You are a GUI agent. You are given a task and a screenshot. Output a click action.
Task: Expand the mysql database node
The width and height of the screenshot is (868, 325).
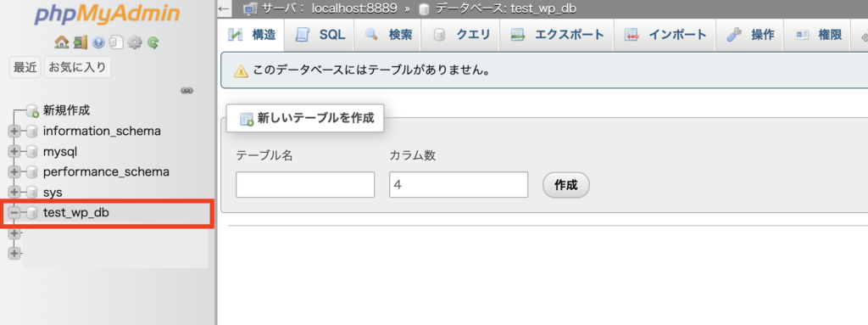tap(14, 151)
